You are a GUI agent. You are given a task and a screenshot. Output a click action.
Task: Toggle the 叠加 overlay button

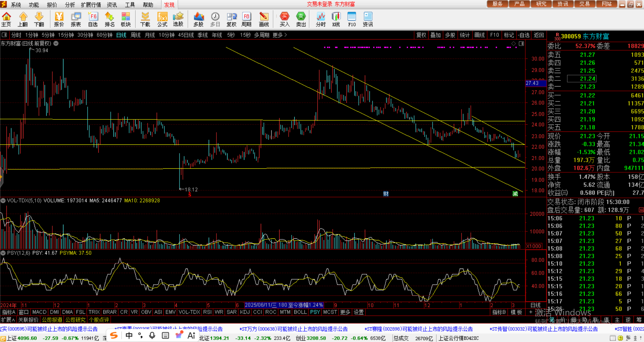(x=436, y=35)
